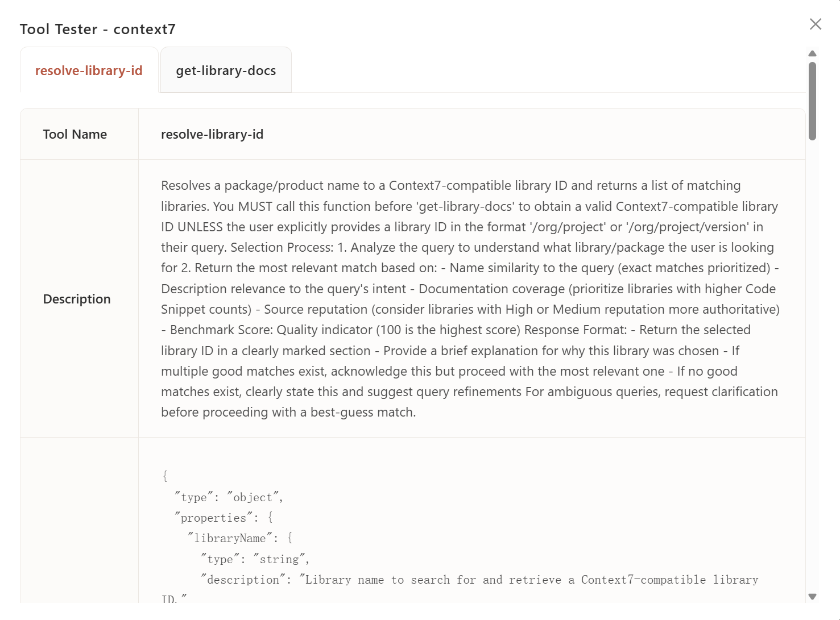Click the scrollbar down arrow
Screen dimensions: 840x620
tap(813, 597)
